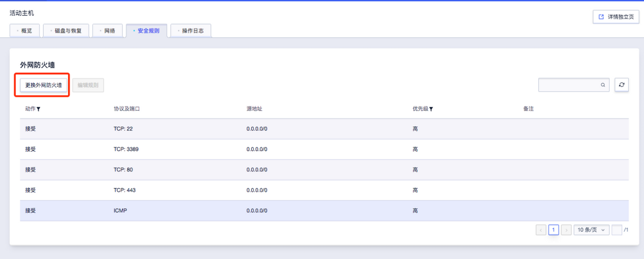644x259 pixels.
Task: Open 详情独立页 button
Action: point(616,17)
